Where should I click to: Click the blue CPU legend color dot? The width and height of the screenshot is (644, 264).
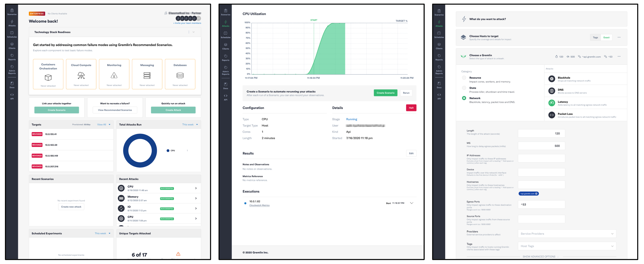coord(168,151)
